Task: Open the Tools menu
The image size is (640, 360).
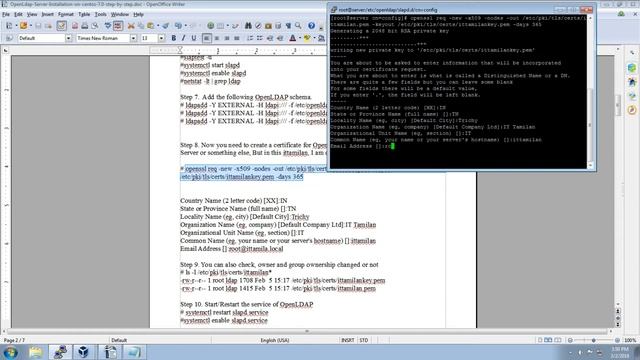Action: [x=100, y=14]
